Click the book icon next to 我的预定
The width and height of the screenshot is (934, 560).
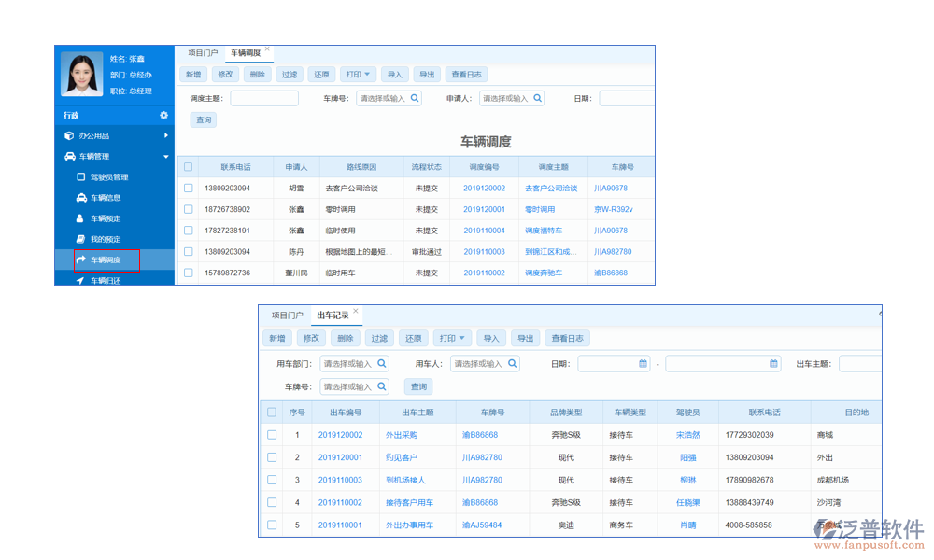point(80,239)
